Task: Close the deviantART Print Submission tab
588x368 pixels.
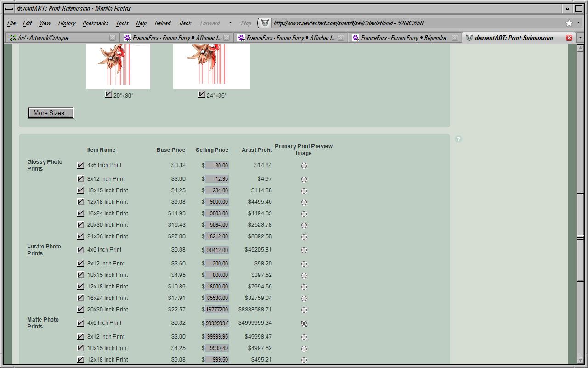Action: pos(569,38)
